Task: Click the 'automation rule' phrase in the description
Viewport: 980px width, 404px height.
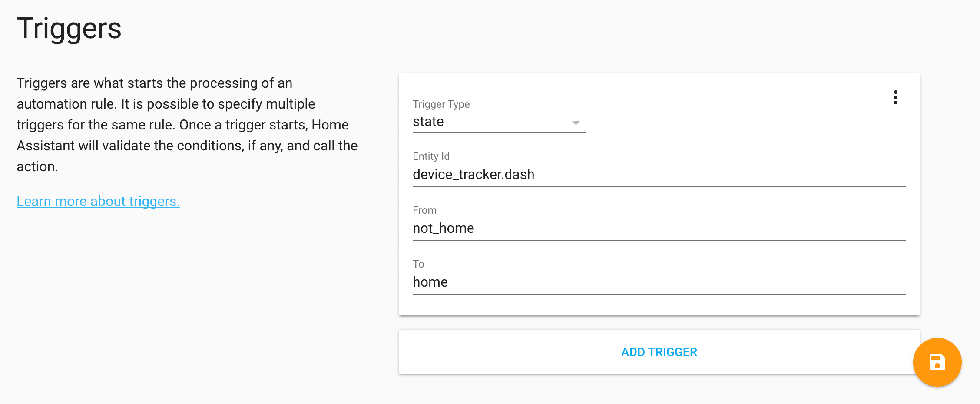Action: tap(66, 104)
